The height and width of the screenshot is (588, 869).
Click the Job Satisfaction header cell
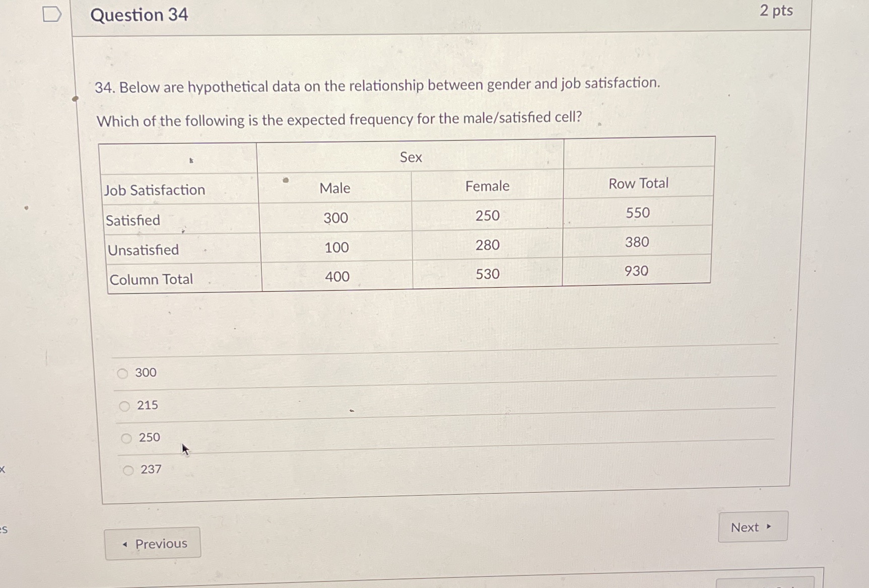click(155, 190)
